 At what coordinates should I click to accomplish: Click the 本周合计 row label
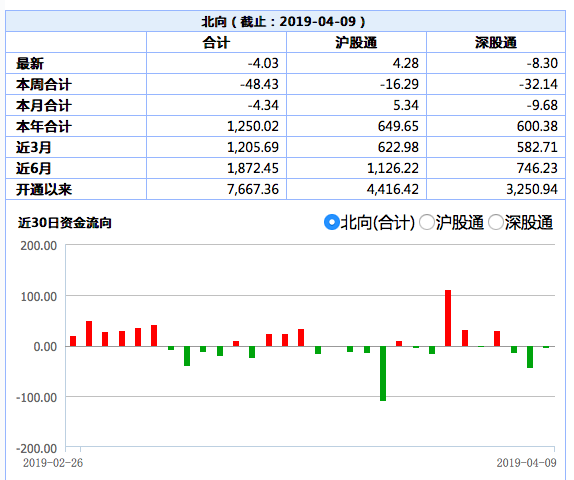pyautogui.click(x=44, y=85)
